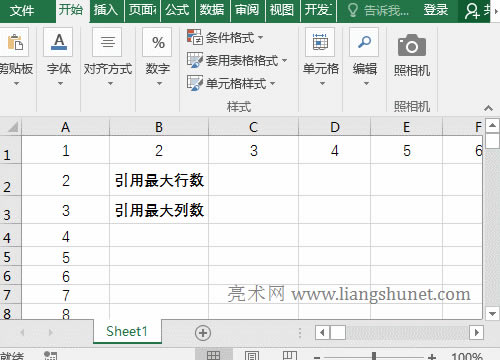Switch to Page Layout view icon
Screen dimensions: 500x360
[x=252, y=355]
